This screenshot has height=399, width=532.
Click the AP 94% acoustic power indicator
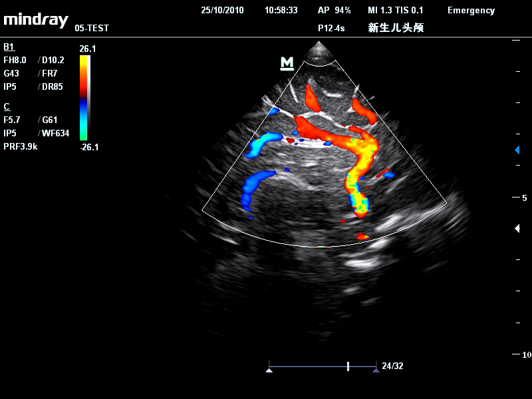pyautogui.click(x=334, y=11)
